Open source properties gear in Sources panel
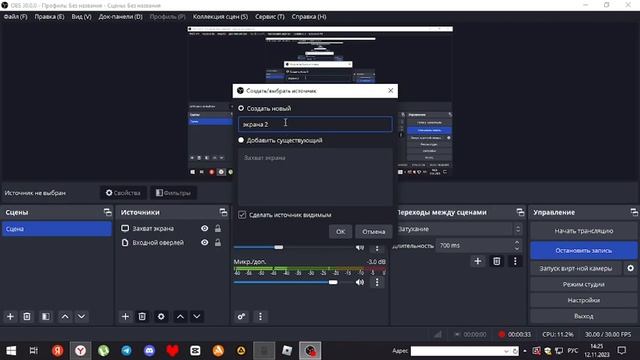 pyautogui.click(x=161, y=316)
